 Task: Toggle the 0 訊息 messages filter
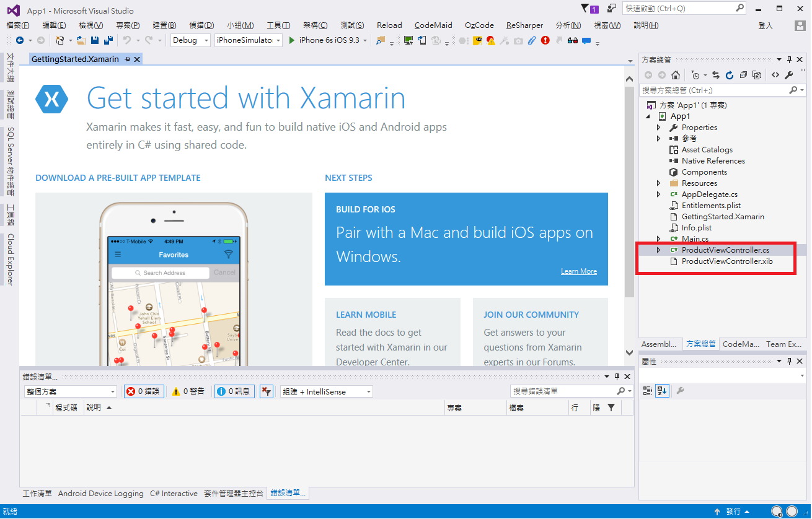tap(234, 391)
